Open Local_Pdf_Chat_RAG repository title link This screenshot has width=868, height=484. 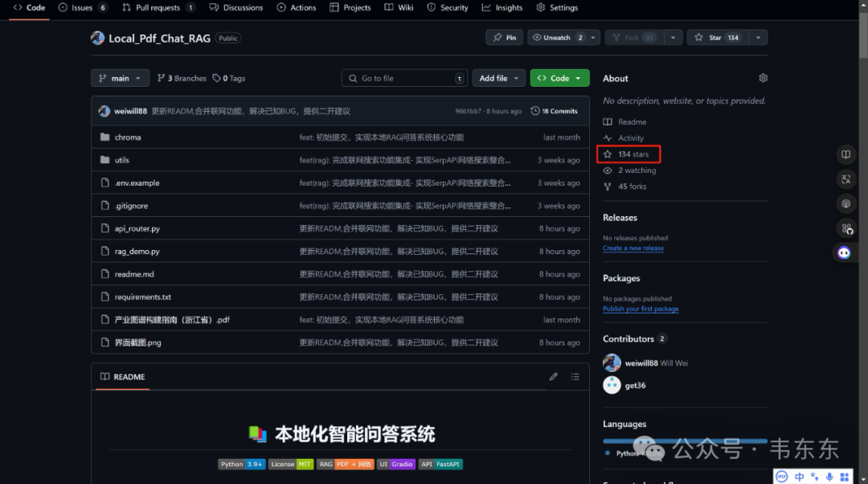pos(159,39)
